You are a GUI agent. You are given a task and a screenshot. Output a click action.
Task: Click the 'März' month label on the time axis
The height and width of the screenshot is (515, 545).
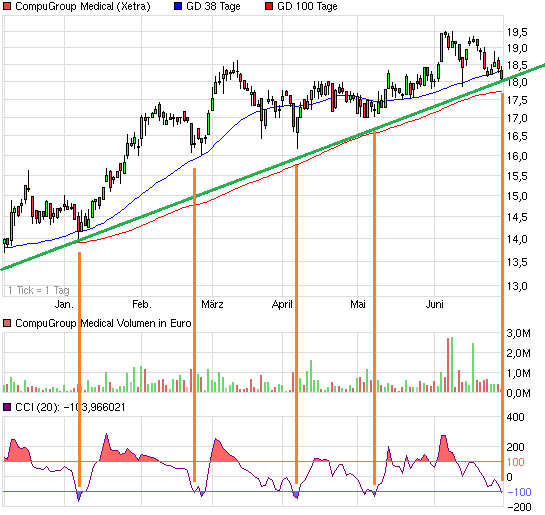212,304
